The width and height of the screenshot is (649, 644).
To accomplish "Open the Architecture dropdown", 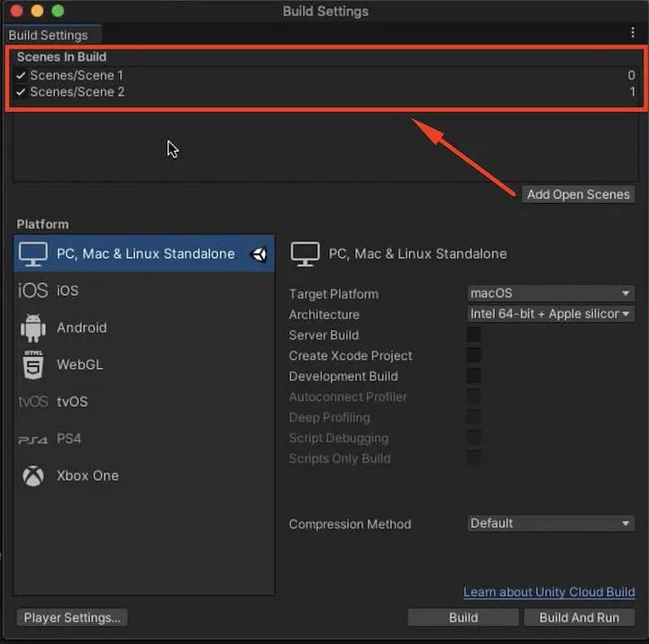I will (551, 314).
